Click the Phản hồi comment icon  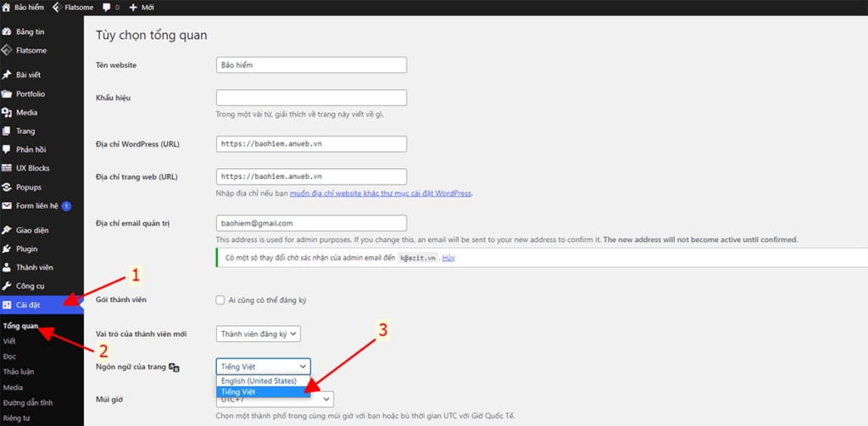point(7,149)
